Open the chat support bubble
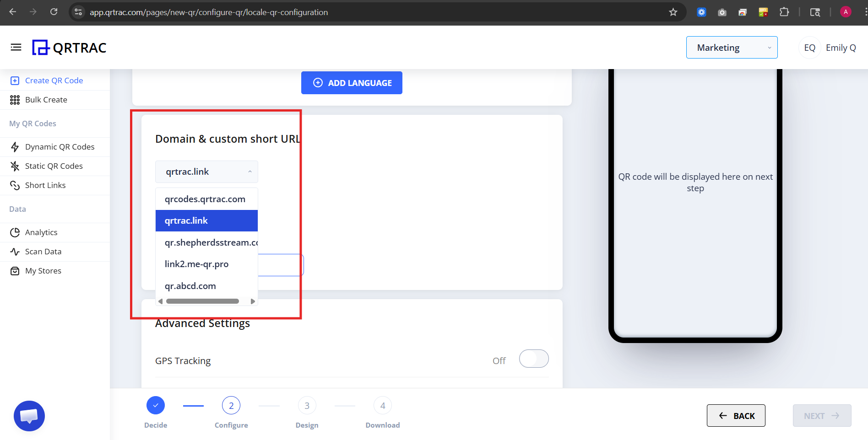868x440 pixels. coord(29,416)
